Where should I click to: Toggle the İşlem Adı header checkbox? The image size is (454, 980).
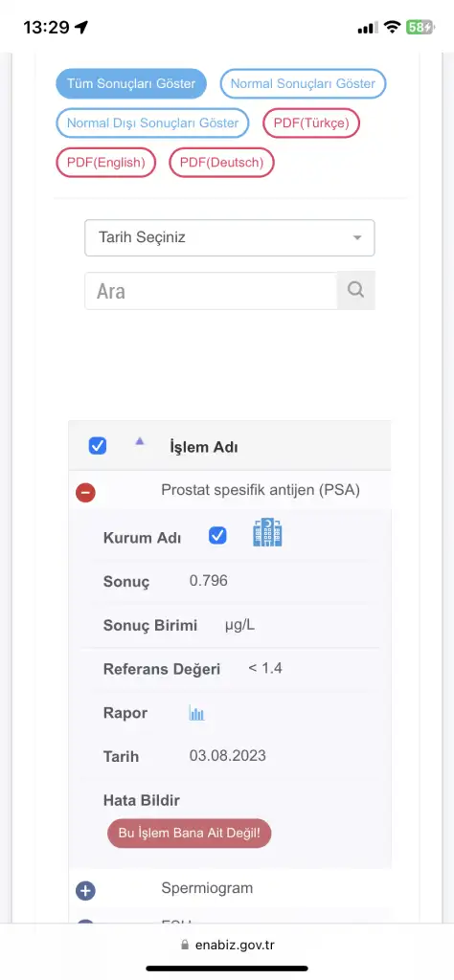98,446
